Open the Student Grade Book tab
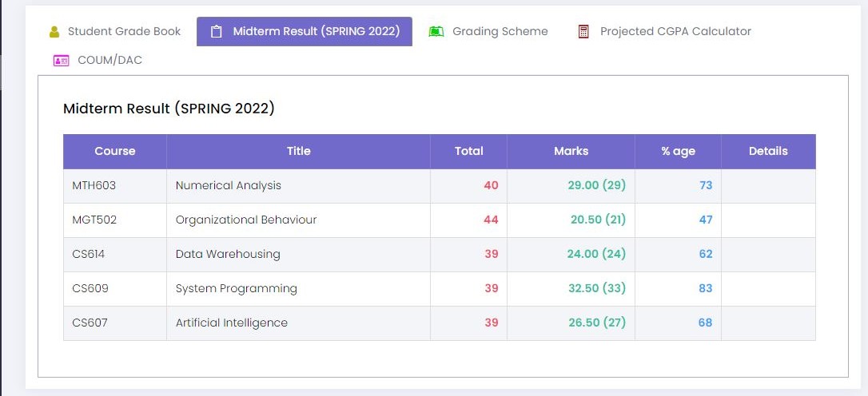This screenshot has height=396, width=868. (x=115, y=31)
